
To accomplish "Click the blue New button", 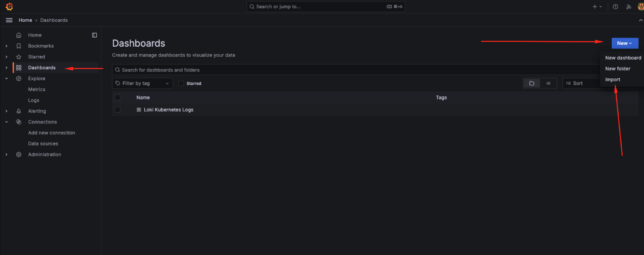I will pyautogui.click(x=625, y=43).
